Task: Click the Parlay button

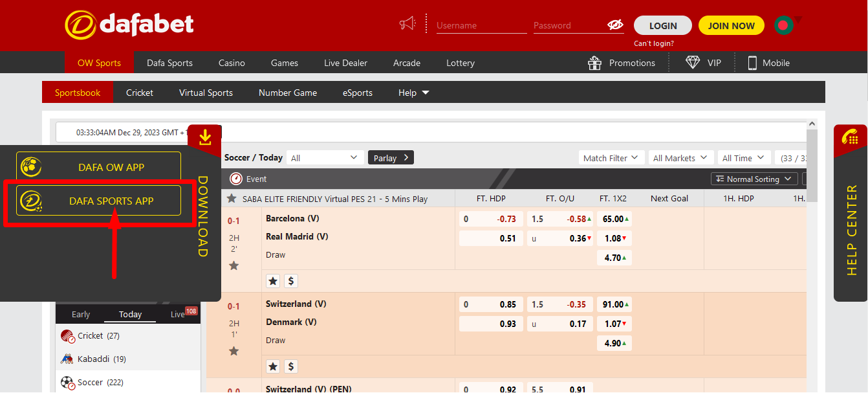Action: 391,157
